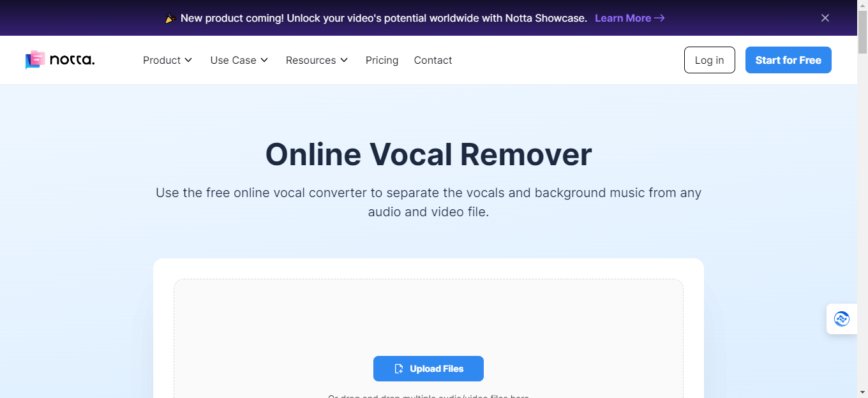Image resolution: width=868 pixels, height=398 pixels.
Task: Click the Notta logo
Action: pyautogui.click(x=59, y=60)
